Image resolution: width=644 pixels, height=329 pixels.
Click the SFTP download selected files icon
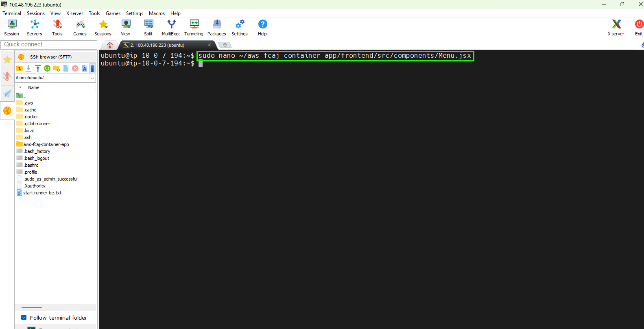[28, 68]
